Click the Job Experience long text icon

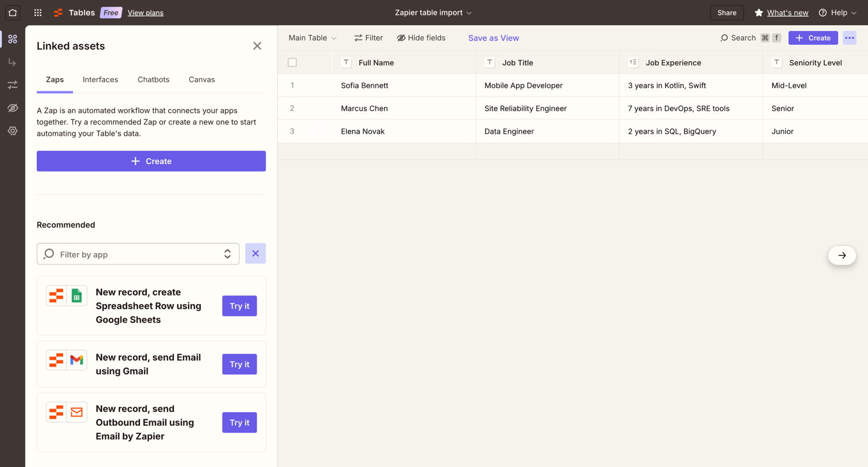(633, 63)
